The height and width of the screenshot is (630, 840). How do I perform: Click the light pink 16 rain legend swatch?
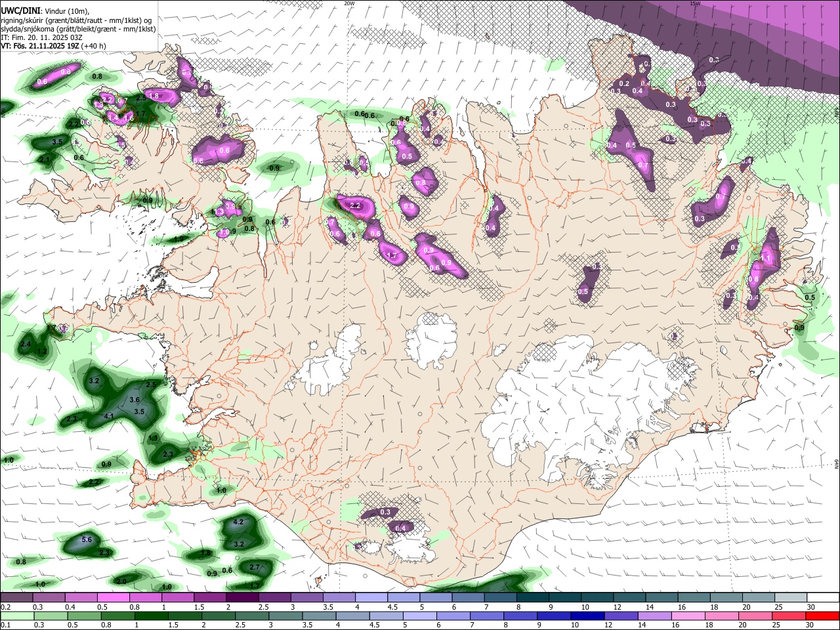tap(687, 616)
